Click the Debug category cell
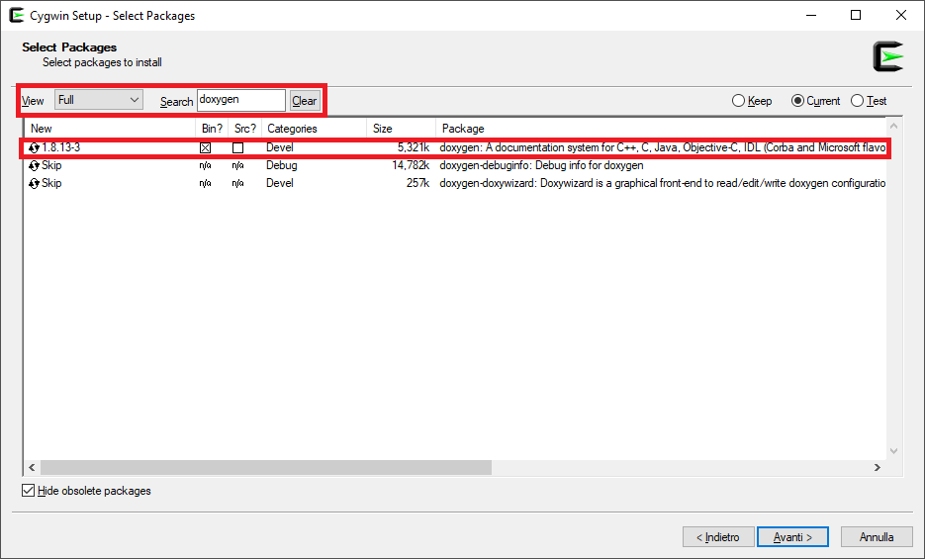This screenshot has height=560, width=925. point(281,165)
